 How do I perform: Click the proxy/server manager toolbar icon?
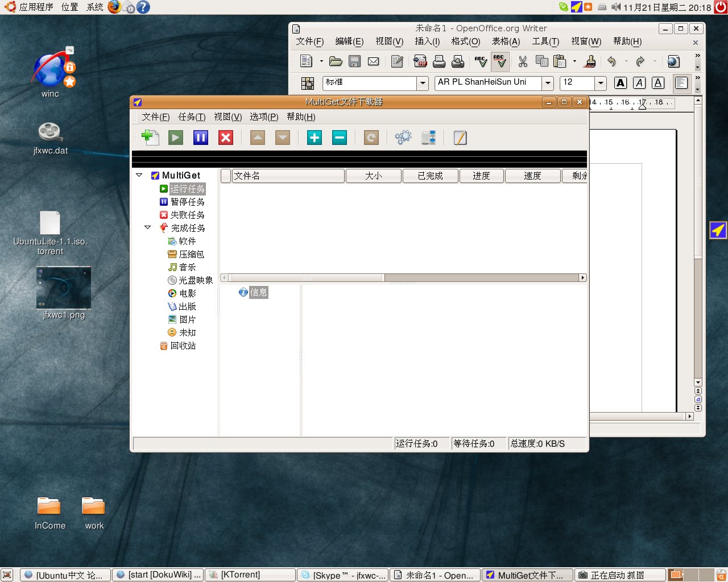click(428, 138)
